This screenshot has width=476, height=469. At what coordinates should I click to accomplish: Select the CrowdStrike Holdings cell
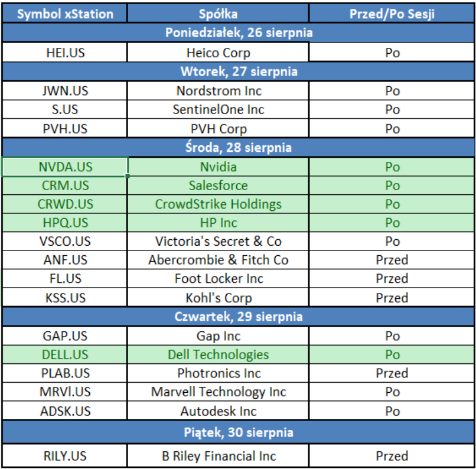(x=219, y=204)
